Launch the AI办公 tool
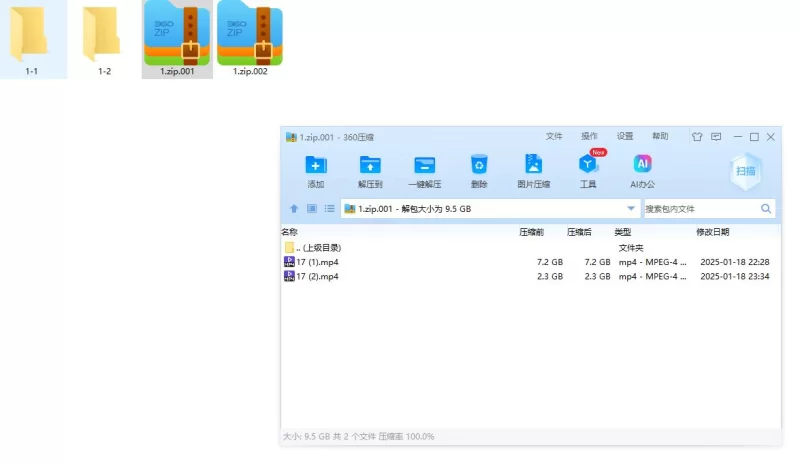800x464 pixels. coord(642,166)
